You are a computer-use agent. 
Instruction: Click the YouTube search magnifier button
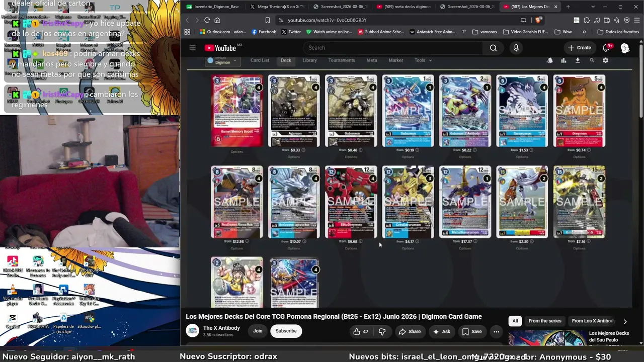click(493, 48)
